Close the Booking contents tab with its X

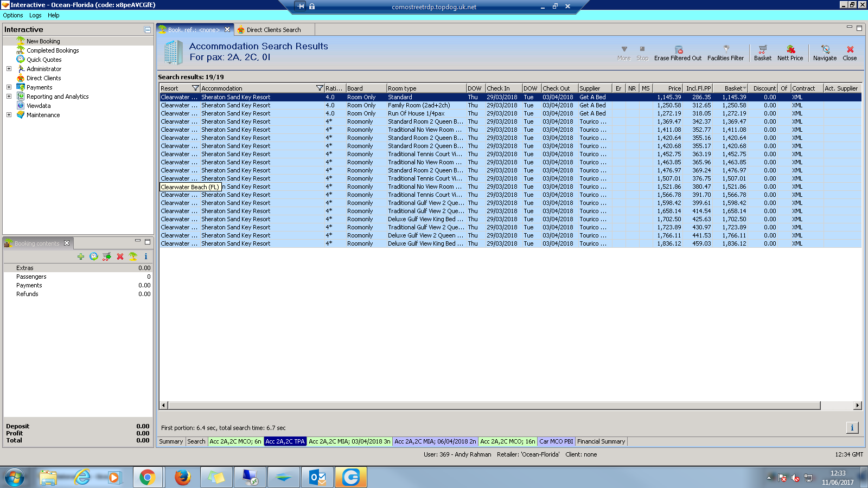click(67, 243)
